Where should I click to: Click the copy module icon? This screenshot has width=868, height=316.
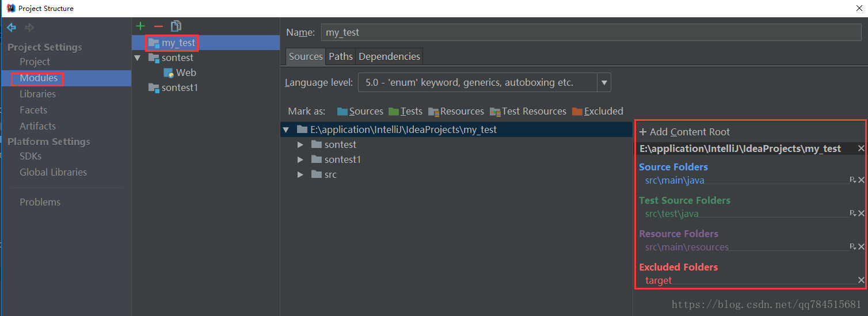click(x=176, y=26)
